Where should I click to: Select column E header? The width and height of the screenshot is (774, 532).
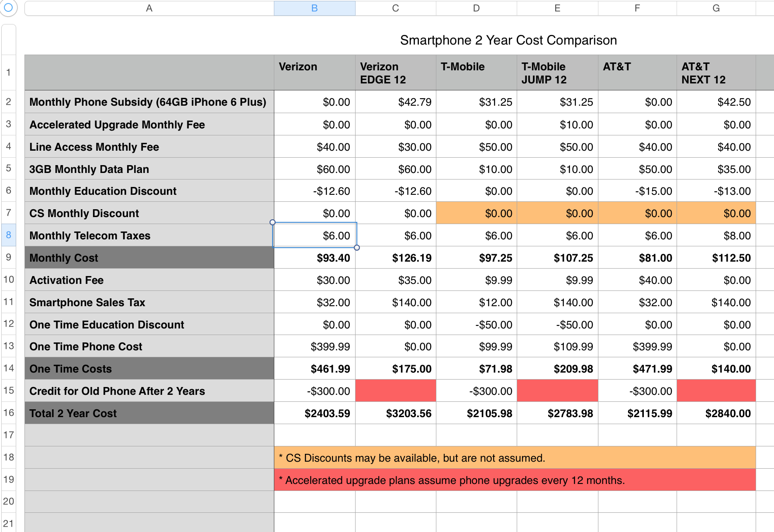(557, 8)
